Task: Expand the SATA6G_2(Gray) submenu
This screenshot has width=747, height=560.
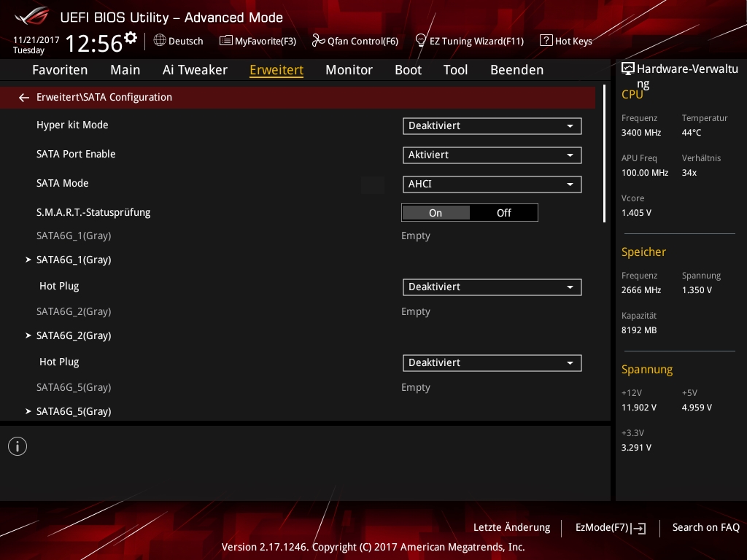Action: pyautogui.click(x=73, y=335)
